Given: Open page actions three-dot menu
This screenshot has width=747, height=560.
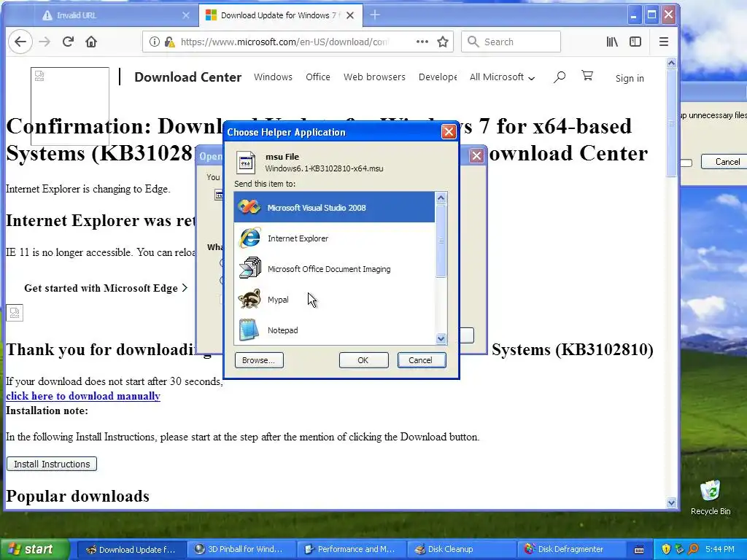Looking at the screenshot, I should point(422,42).
